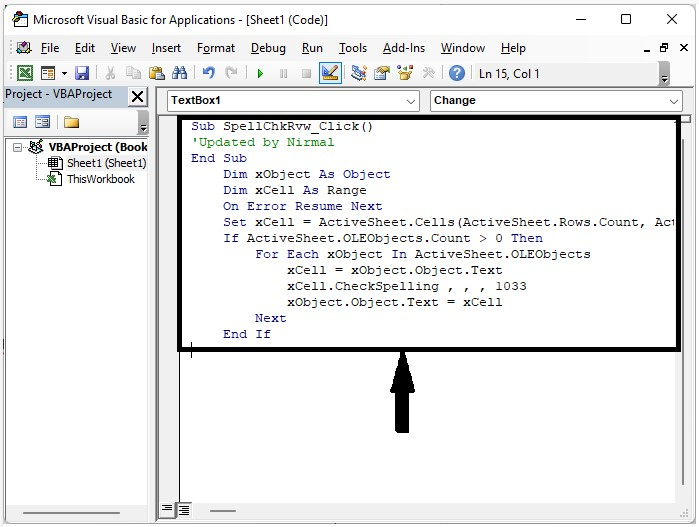Switch to Procedure View at bottom left

[167, 510]
